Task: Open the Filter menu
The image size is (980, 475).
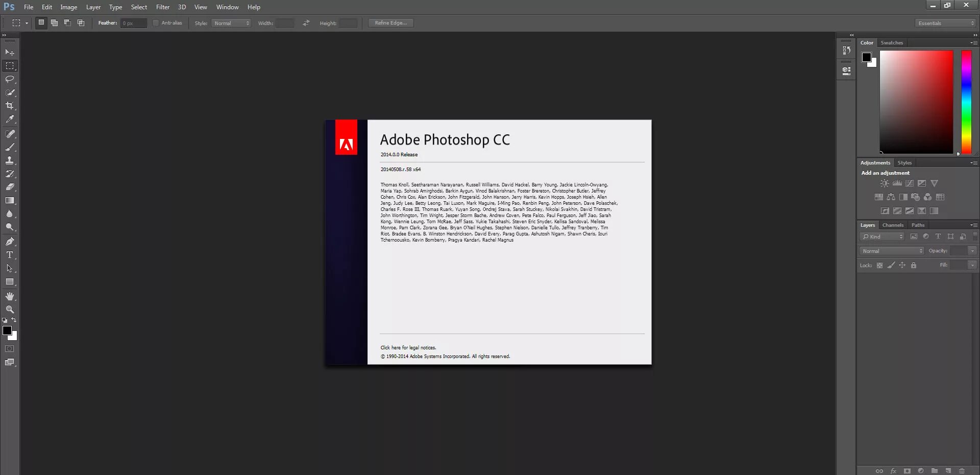Action: pos(163,7)
